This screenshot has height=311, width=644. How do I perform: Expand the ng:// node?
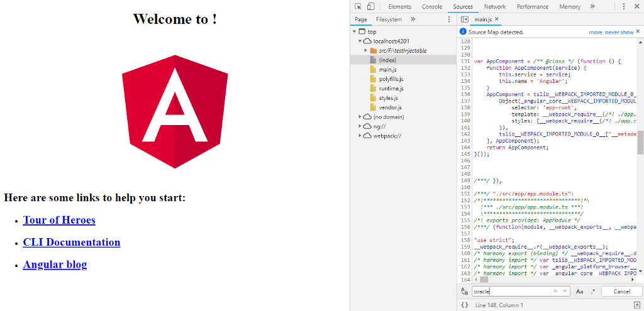click(x=360, y=126)
